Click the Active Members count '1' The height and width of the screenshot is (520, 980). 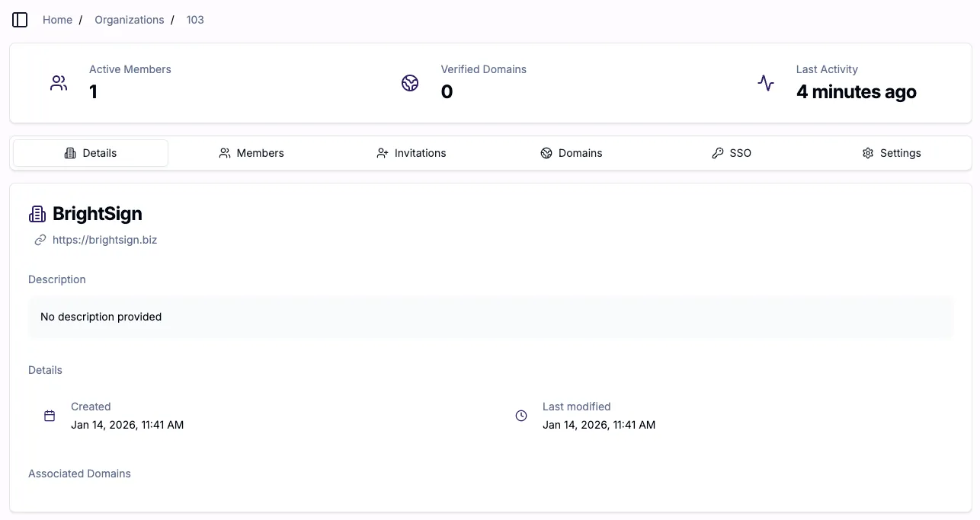click(x=93, y=92)
